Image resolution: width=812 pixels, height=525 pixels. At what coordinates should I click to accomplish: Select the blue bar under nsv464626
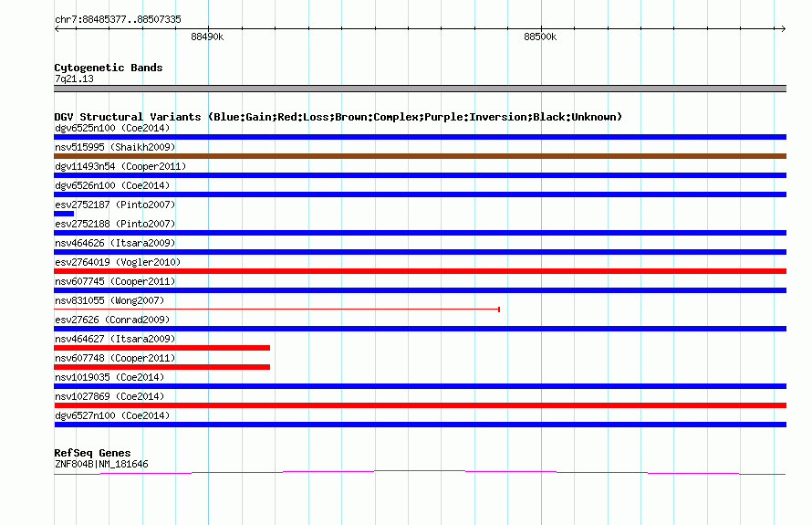pos(420,252)
